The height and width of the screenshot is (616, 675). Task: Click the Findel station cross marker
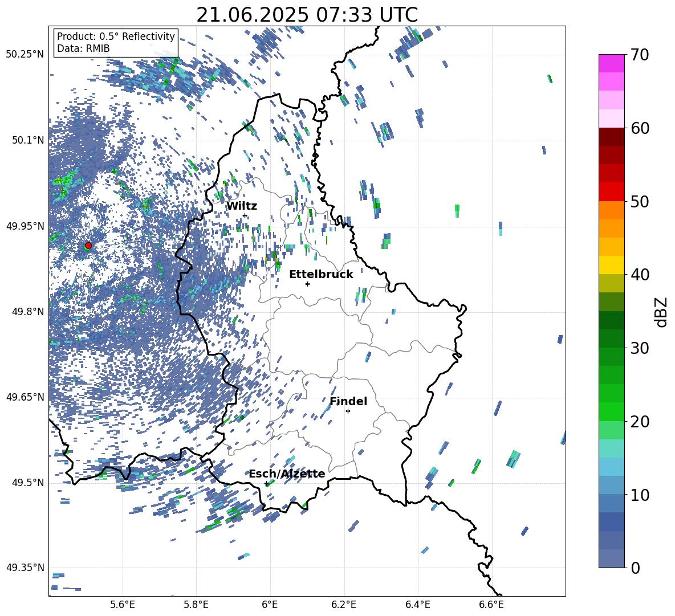(x=348, y=411)
